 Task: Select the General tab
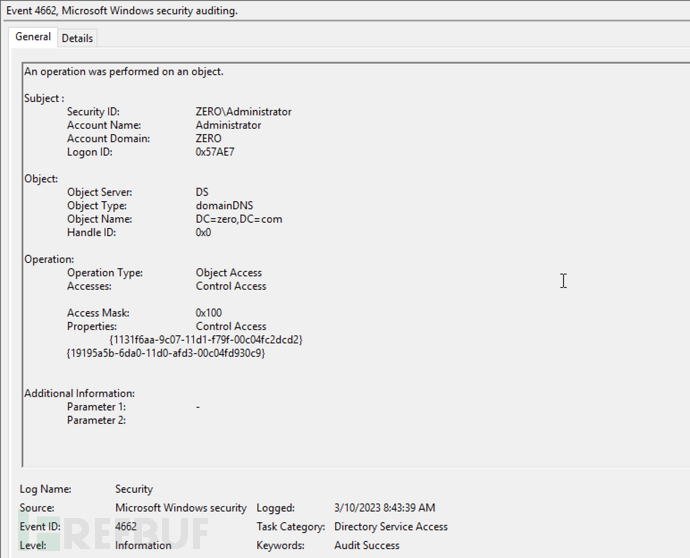33,37
